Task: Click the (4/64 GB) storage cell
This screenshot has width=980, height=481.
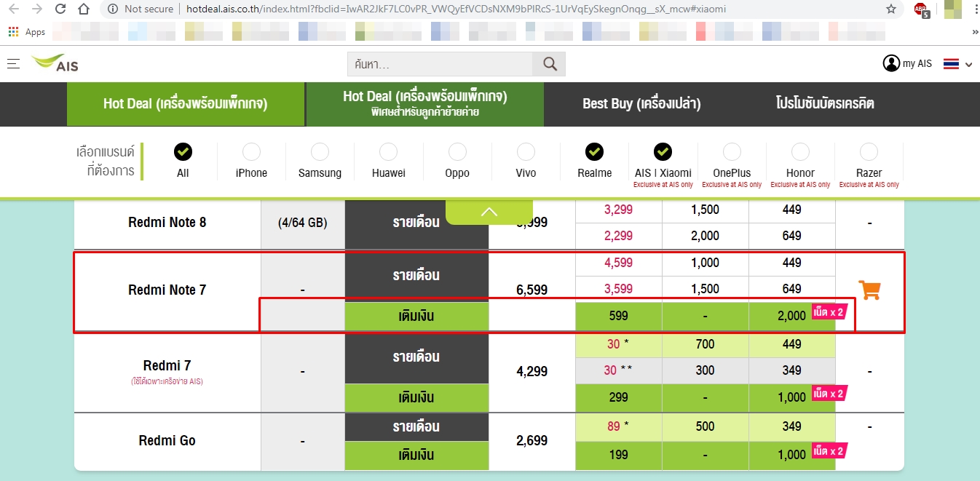Action: (x=303, y=223)
